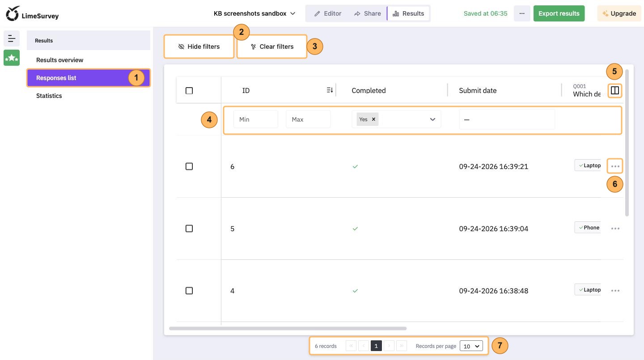The height and width of the screenshot is (360, 644).
Task: Collapse the sidebar with the menu icon
Action: (12, 38)
